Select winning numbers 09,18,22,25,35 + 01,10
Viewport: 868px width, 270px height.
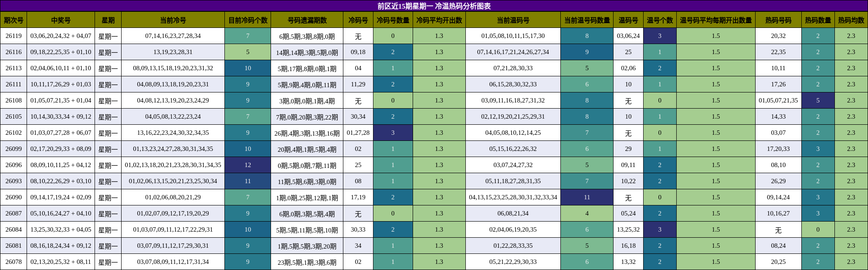(61, 52)
